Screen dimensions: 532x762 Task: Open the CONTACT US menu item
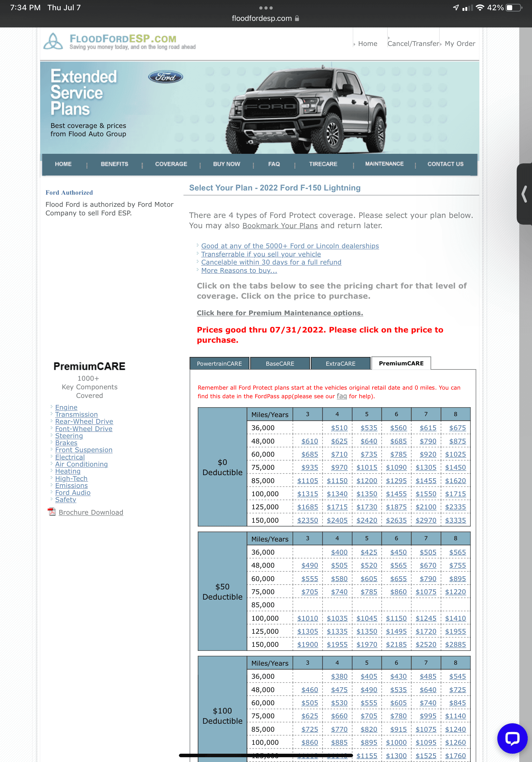(x=446, y=164)
